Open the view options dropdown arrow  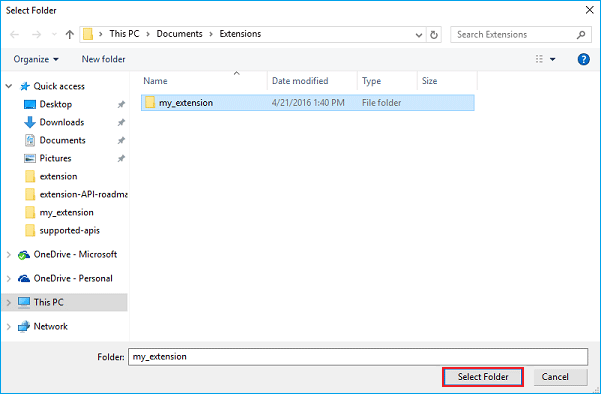(552, 59)
